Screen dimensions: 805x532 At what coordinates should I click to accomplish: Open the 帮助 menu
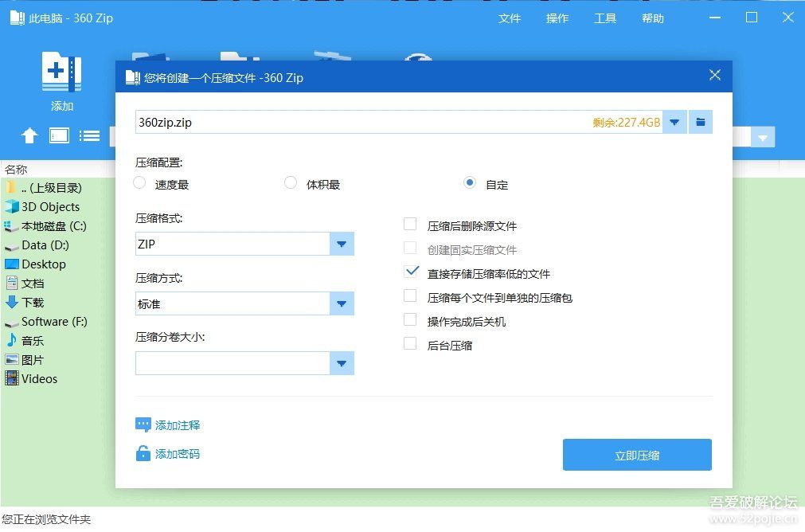click(653, 18)
